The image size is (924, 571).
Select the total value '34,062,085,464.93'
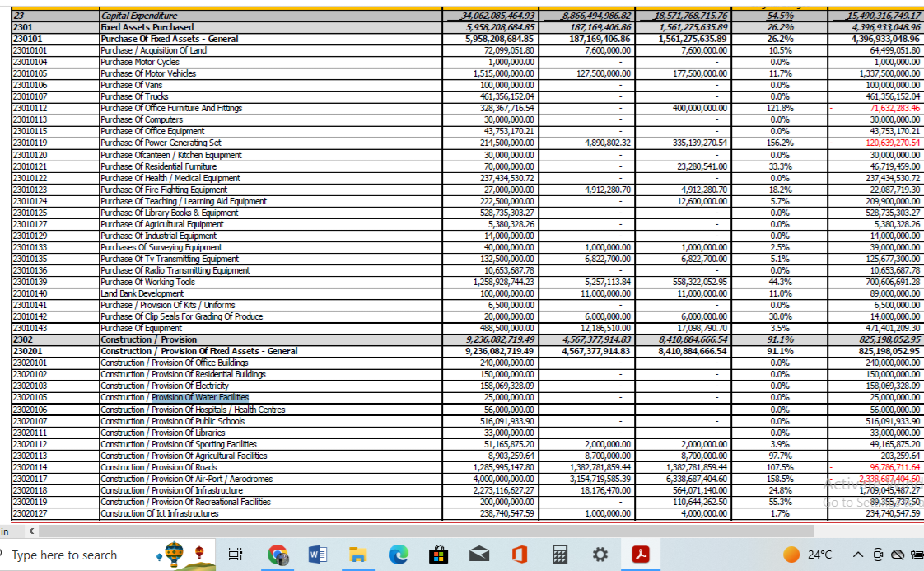pyautogui.click(x=498, y=16)
